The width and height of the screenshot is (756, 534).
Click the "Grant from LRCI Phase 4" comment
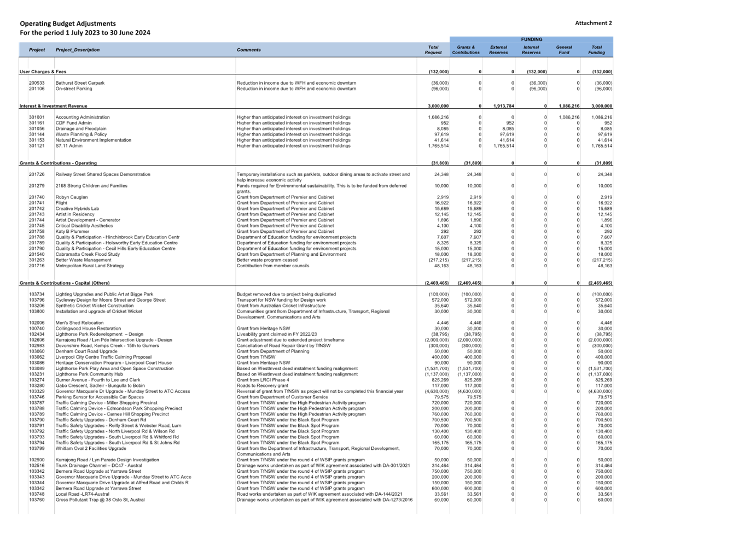click(263, 380)
